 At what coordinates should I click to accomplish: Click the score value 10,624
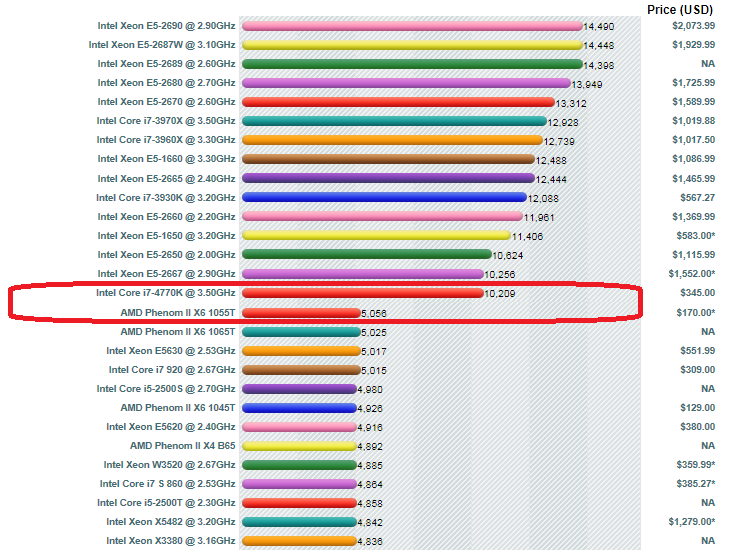coord(507,256)
